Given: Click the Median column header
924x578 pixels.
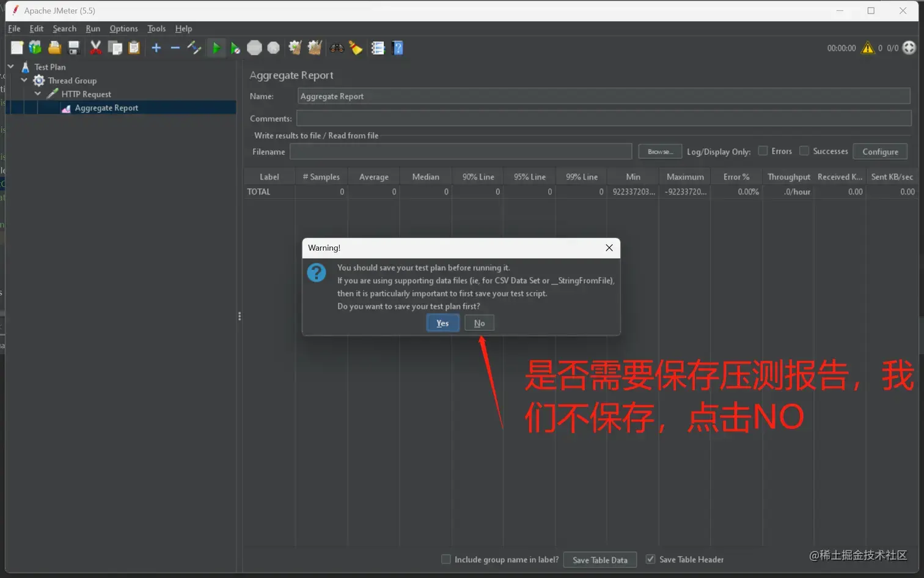Looking at the screenshot, I should click(425, 177).
